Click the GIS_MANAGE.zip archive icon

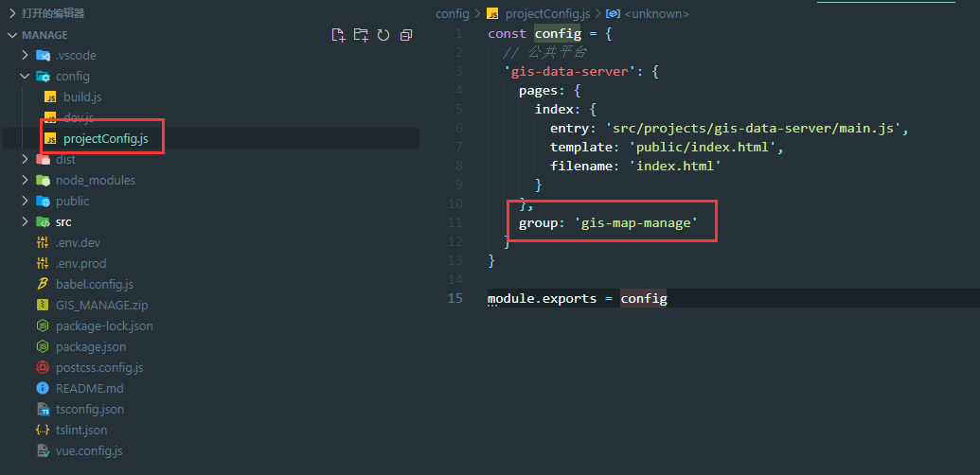[43, 305]
